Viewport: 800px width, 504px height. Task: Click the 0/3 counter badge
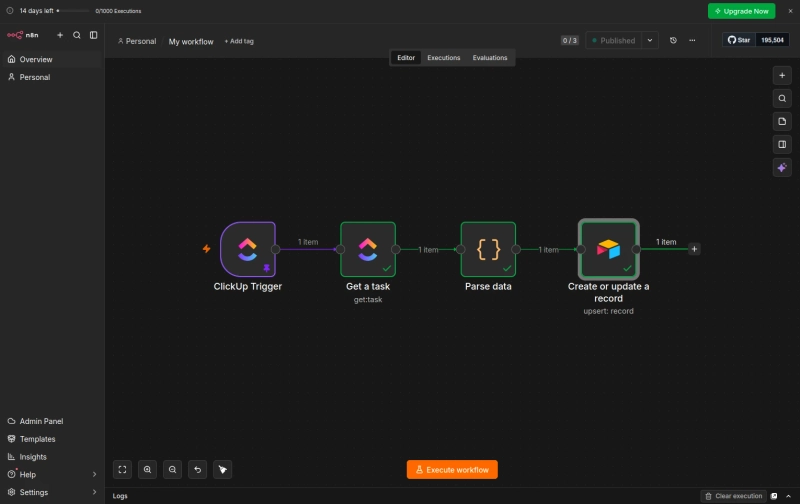point(569,40)
